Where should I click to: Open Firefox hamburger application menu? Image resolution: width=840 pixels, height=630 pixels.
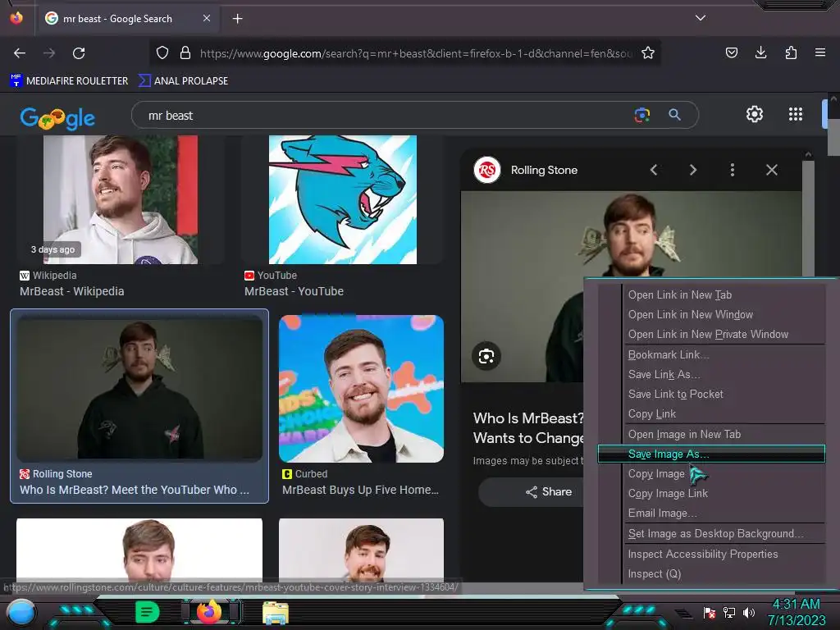tap(819, 52)
